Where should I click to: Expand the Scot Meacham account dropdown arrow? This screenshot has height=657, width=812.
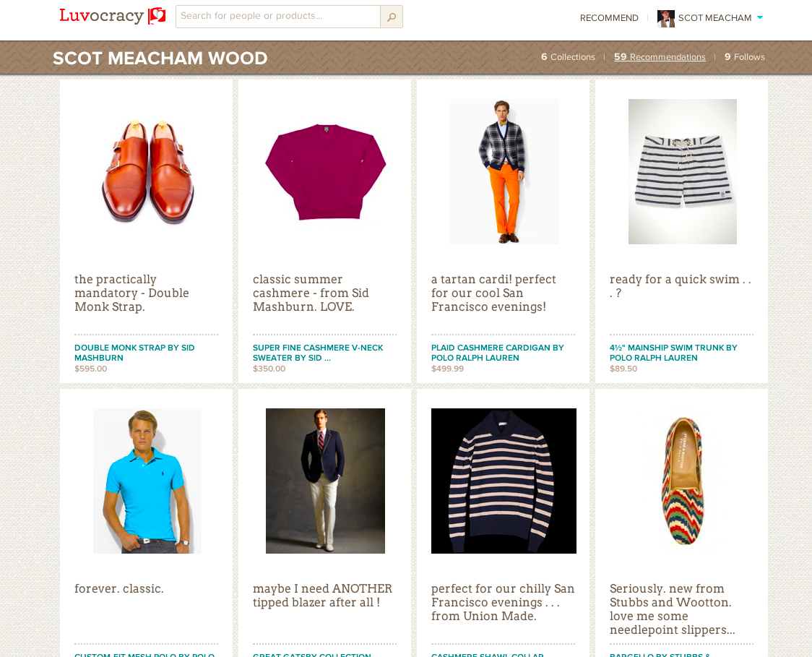click(760, 17)
